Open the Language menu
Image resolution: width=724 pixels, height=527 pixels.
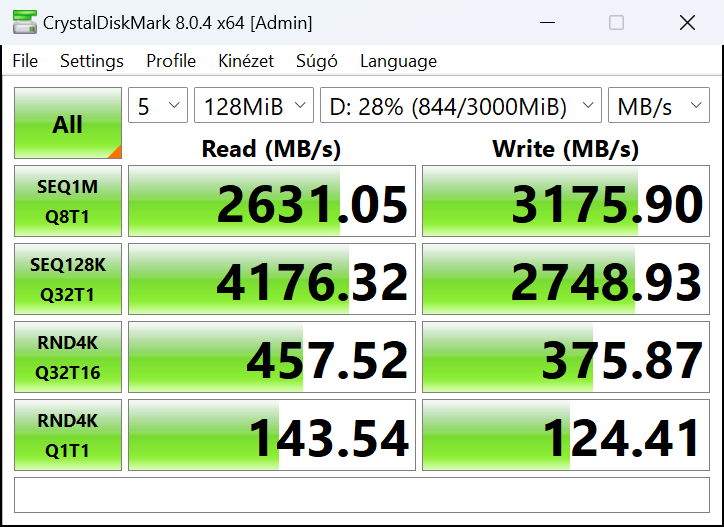tap(398, 61)
